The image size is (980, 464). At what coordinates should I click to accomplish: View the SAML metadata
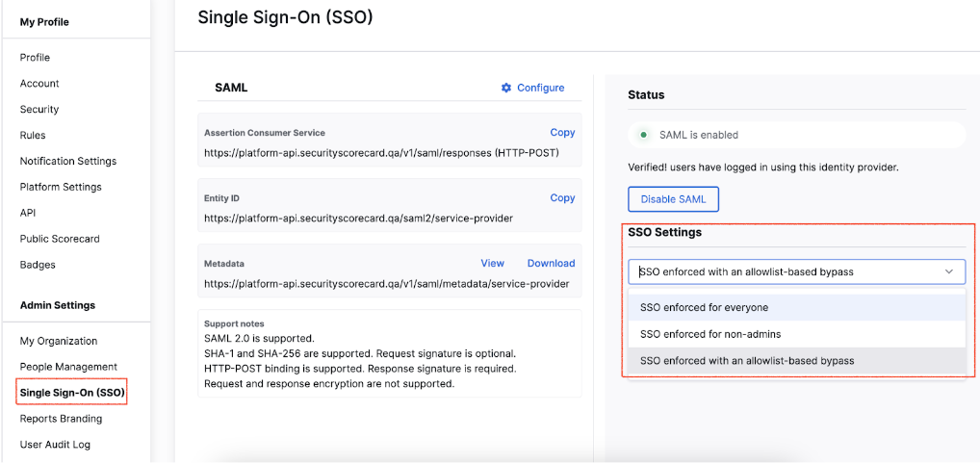point(493,263)
